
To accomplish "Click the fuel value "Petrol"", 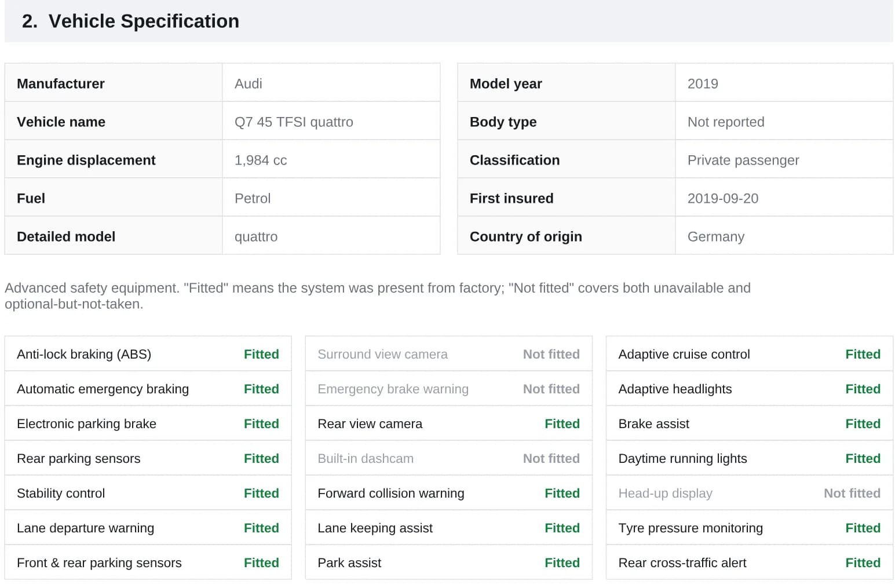I will pyautogui.click(x=253, y=198).
